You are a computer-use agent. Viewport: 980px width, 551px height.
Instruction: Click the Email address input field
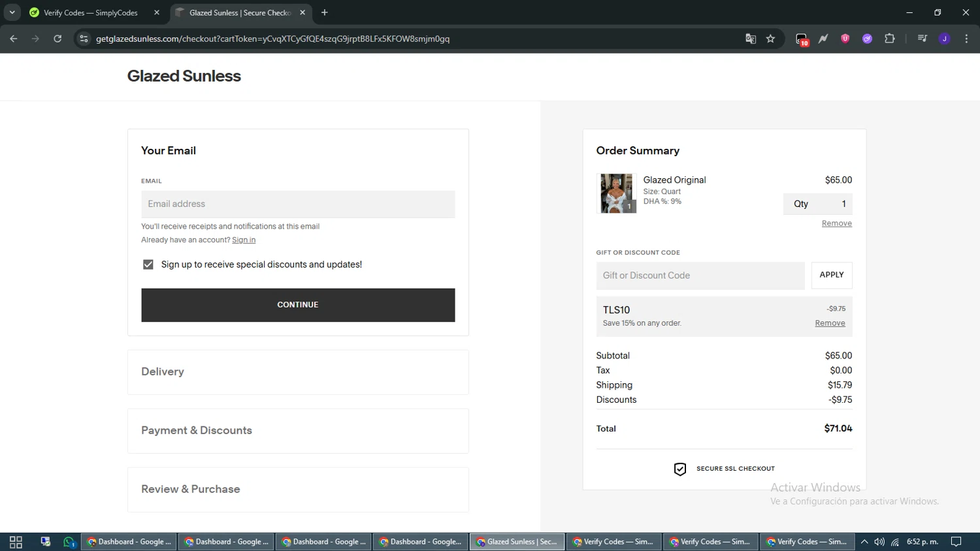tap(298, 204)
